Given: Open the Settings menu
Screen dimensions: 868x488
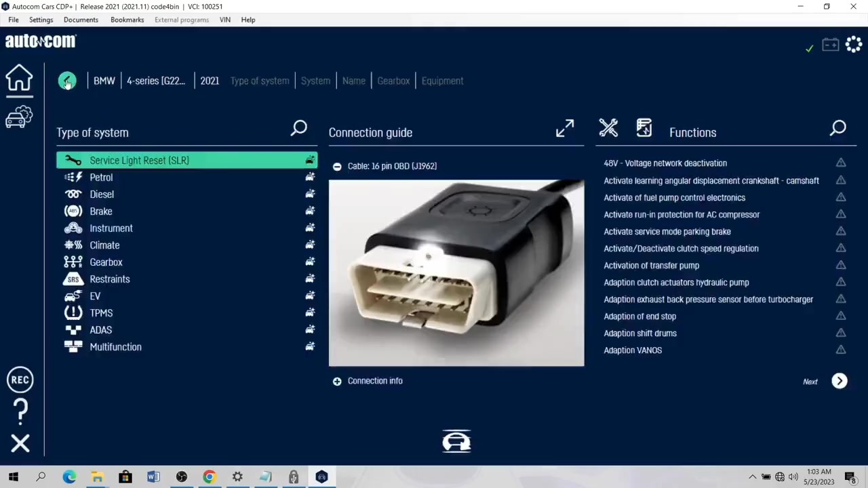Looking at the screenshot, I should [x=41, y=20].
